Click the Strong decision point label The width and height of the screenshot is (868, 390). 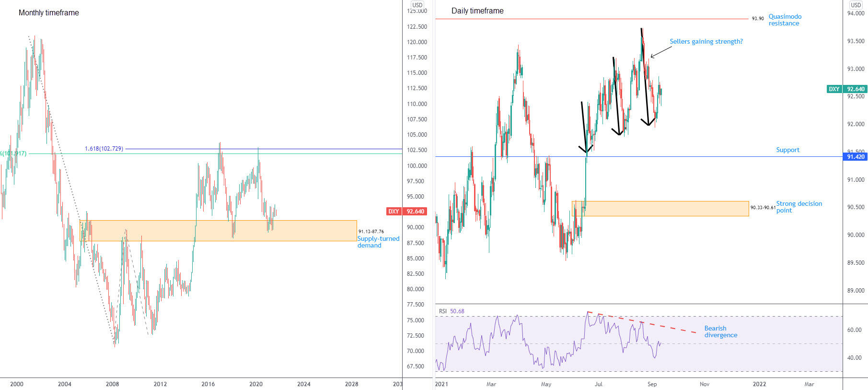pos(799,207)
